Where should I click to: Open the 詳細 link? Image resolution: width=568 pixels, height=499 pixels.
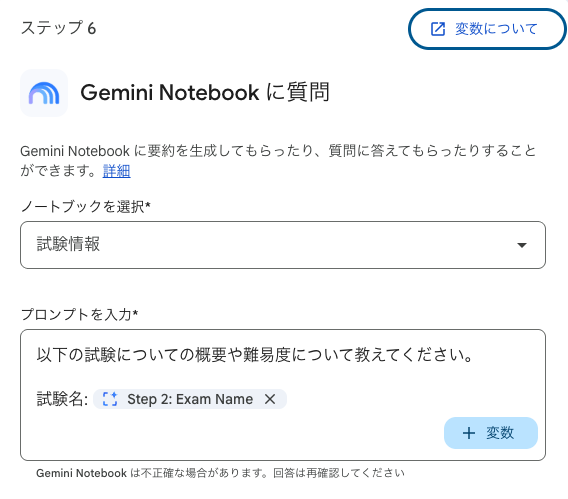point(116,171)
